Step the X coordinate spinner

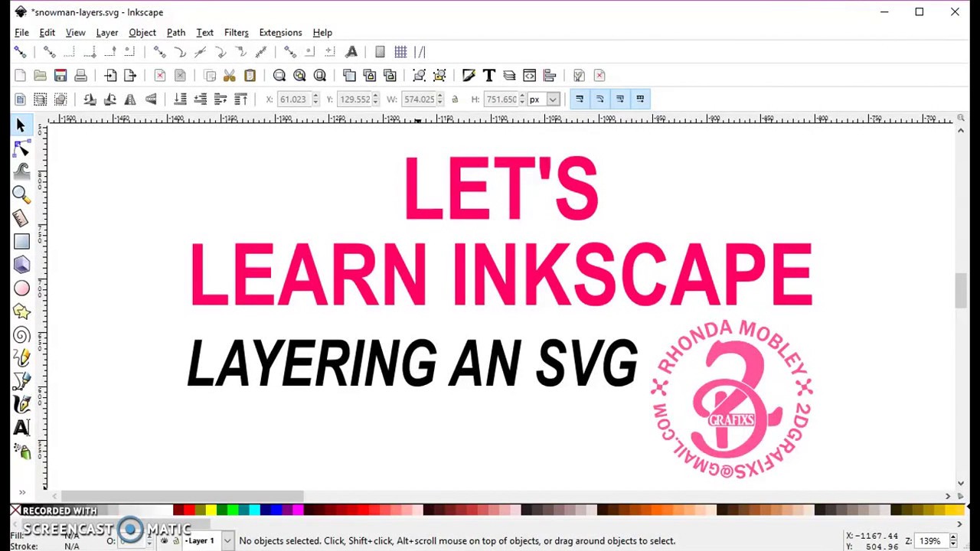[x=315, y=99]
